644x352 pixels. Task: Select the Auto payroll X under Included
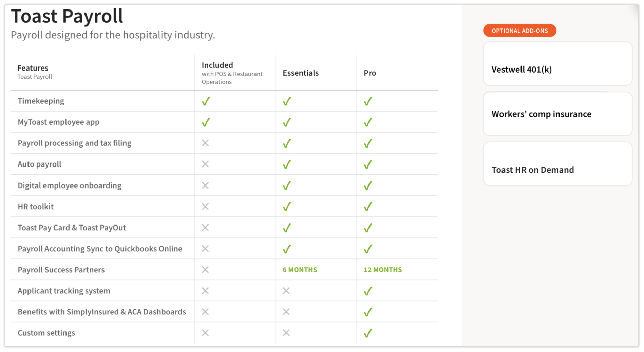coord(205,164)
